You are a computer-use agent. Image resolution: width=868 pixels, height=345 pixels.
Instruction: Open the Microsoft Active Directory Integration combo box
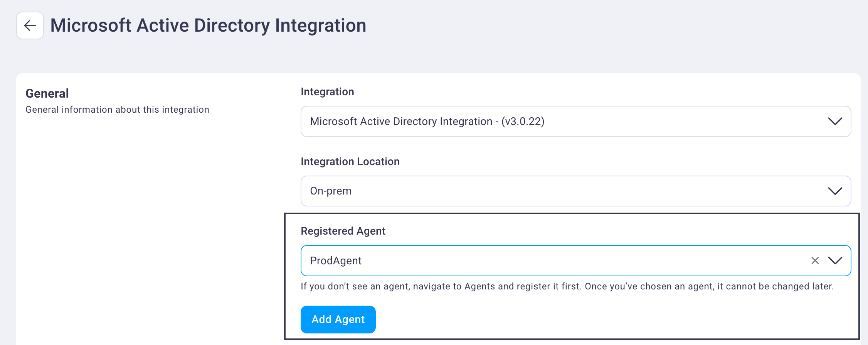(576, 121)
